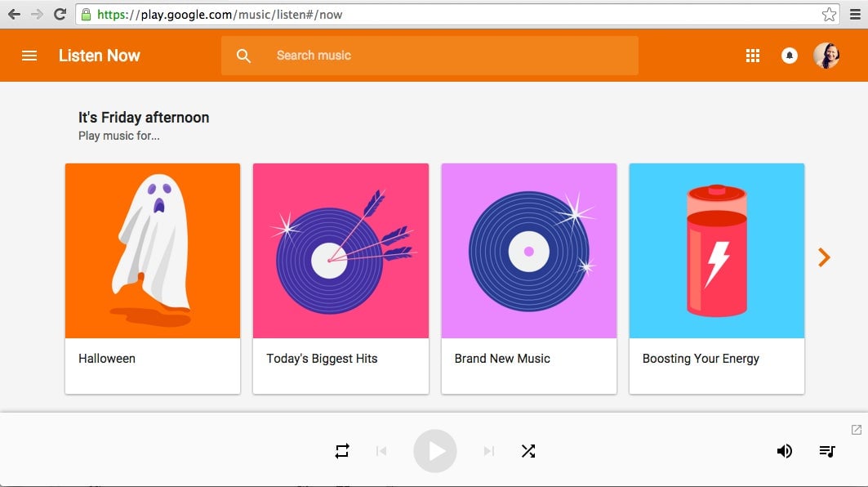Click the Halloween card title
Image resolution: width=868 pixels, height=487 pixels.
pyautogui.click(x=107, y=359)
